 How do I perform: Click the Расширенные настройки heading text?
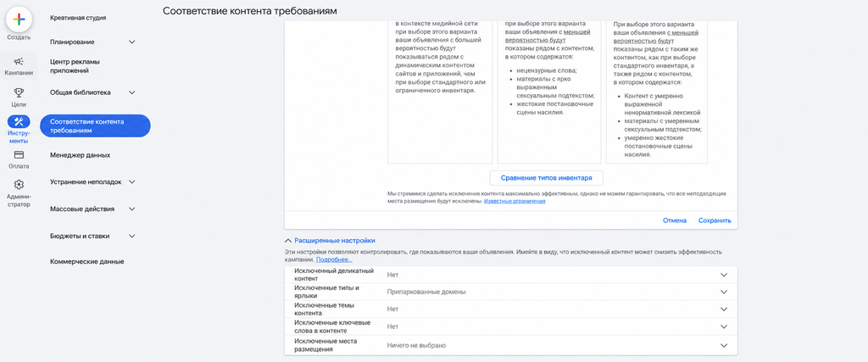coord(335,241)
